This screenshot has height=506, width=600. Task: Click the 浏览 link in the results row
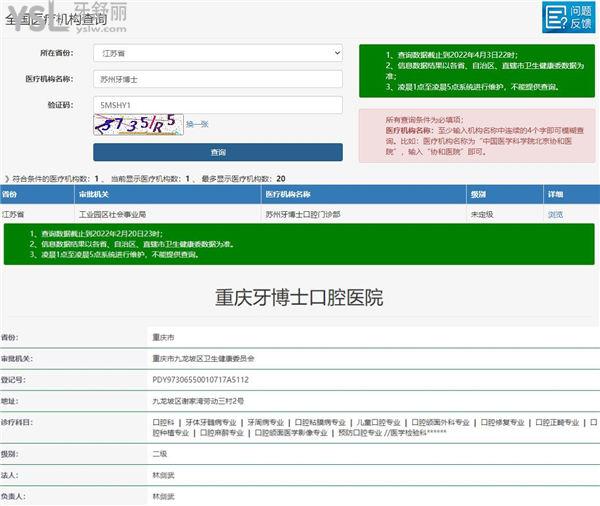click(x=555, y=214)
